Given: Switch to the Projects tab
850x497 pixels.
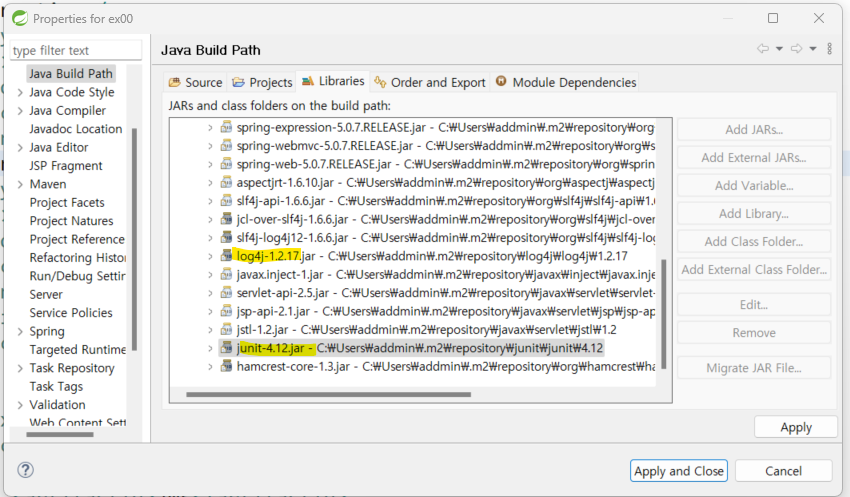Looking at the screenshot, I should [x=262, y=82].
